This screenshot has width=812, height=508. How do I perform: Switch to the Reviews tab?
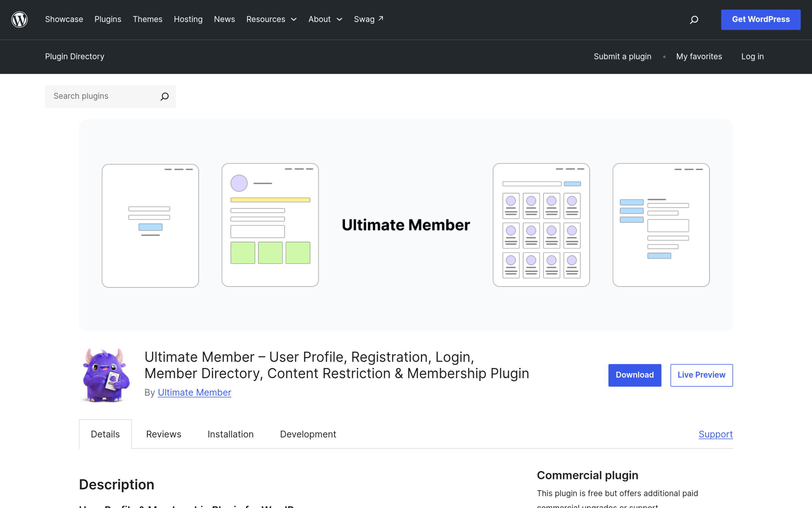[x=163, y=434]
